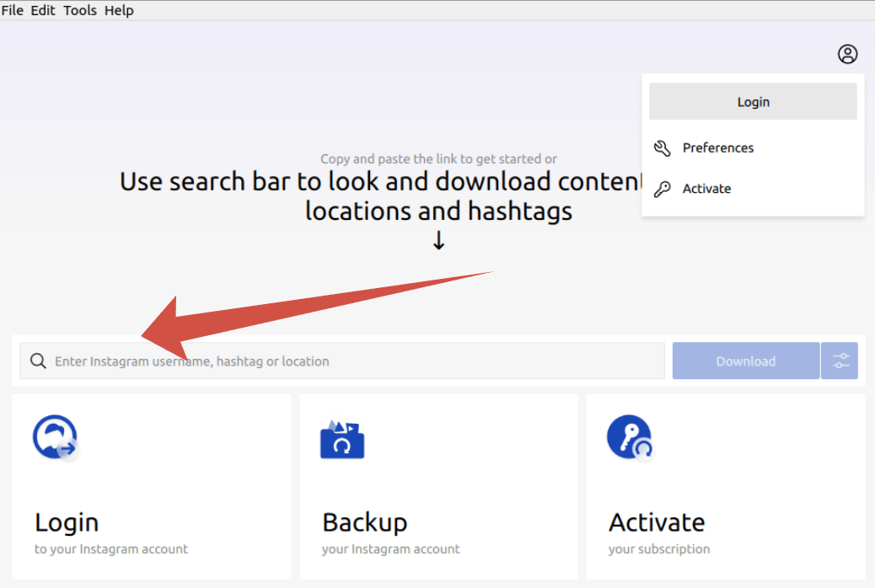Open the Tools menu
This screenshot has height=588, width=875.
pyautogui.click(x=80, y=11)
